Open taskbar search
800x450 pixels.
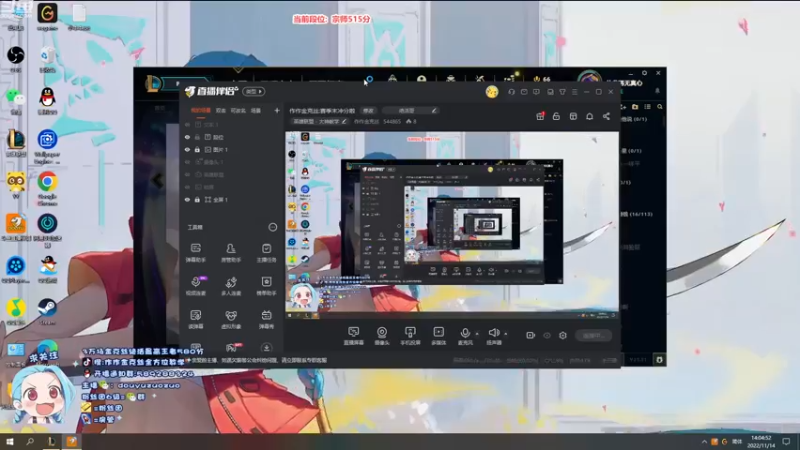tap(30, 441)
